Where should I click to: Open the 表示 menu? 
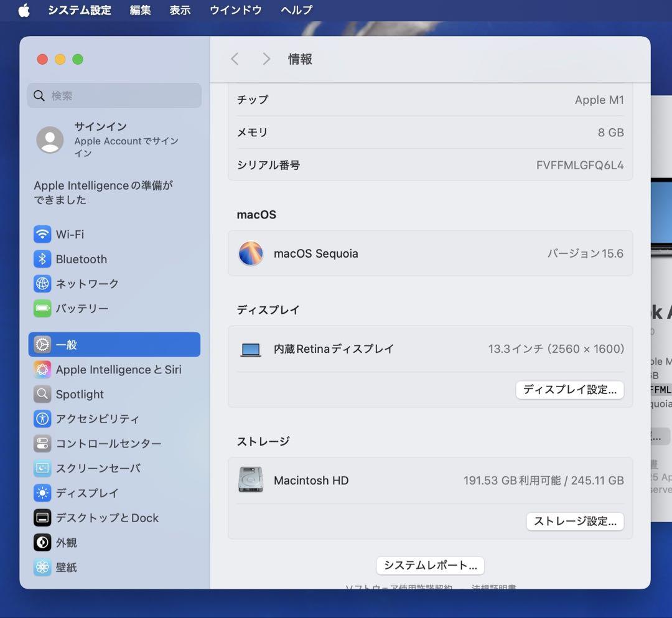click(x=180, y=10)
